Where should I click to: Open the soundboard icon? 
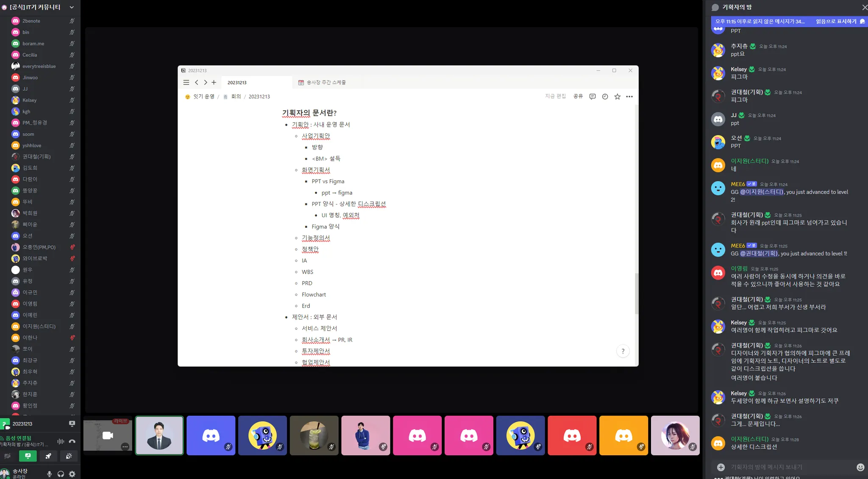[x=69, y=456]
